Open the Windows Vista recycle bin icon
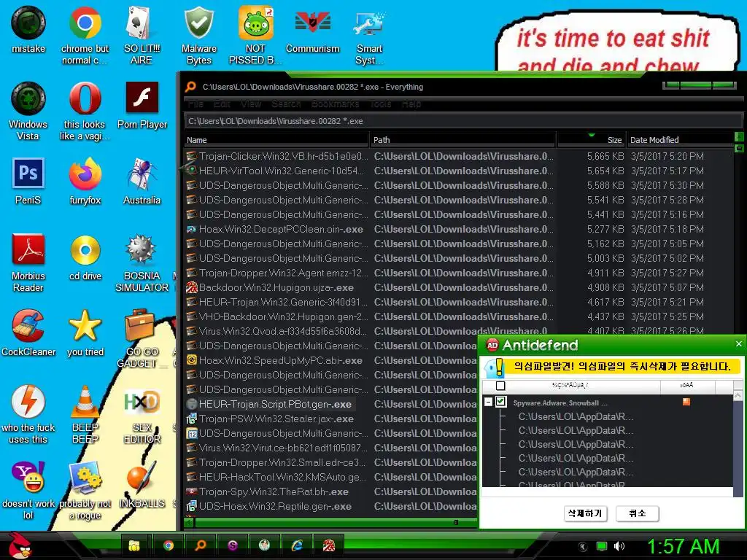The height and width of the screenshot is (560, 747). [28, 111]
